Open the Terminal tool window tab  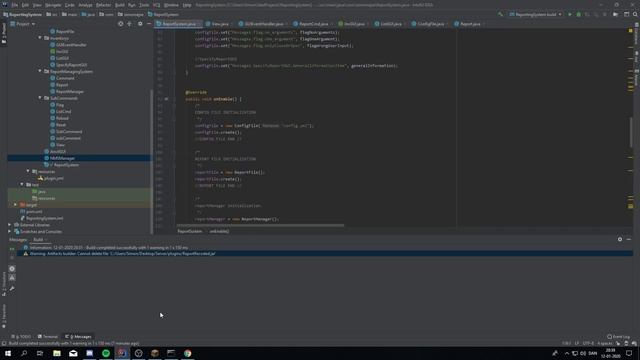point(48,337)
